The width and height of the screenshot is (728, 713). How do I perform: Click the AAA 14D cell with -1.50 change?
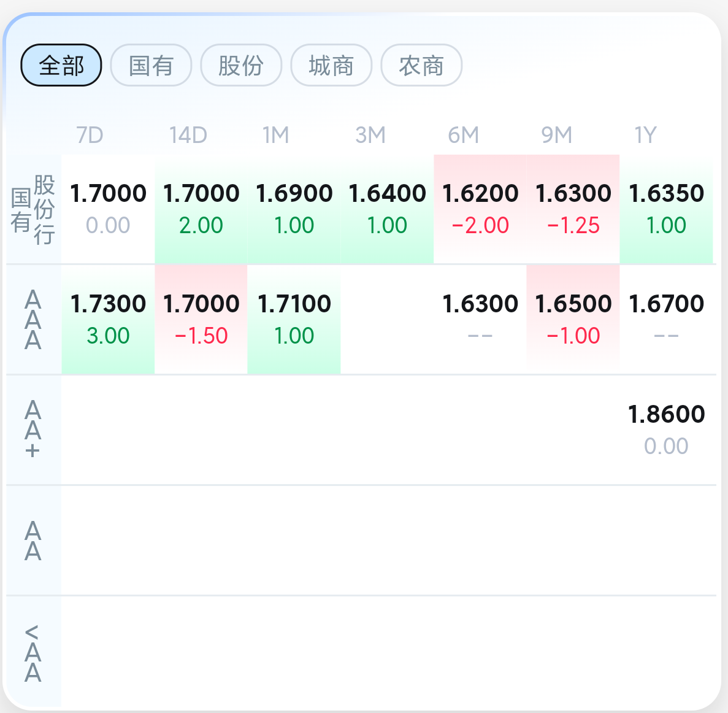tap(201, 320)
